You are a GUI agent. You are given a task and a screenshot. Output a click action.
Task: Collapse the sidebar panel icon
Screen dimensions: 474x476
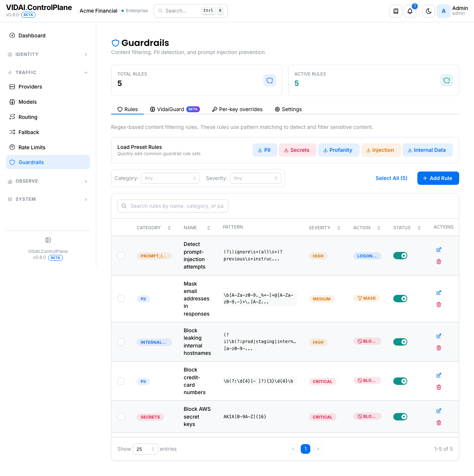pos(48,240)
